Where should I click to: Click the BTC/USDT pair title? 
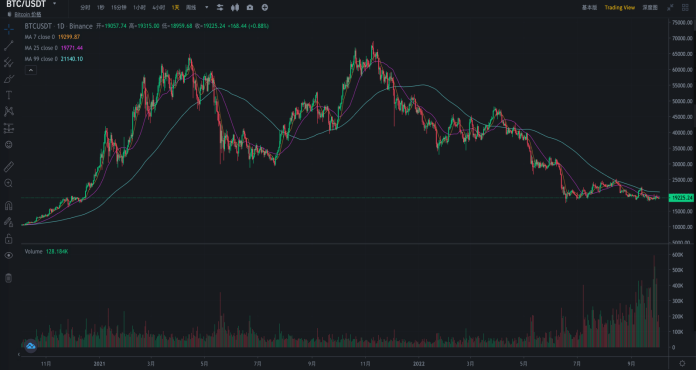point(26,4)
